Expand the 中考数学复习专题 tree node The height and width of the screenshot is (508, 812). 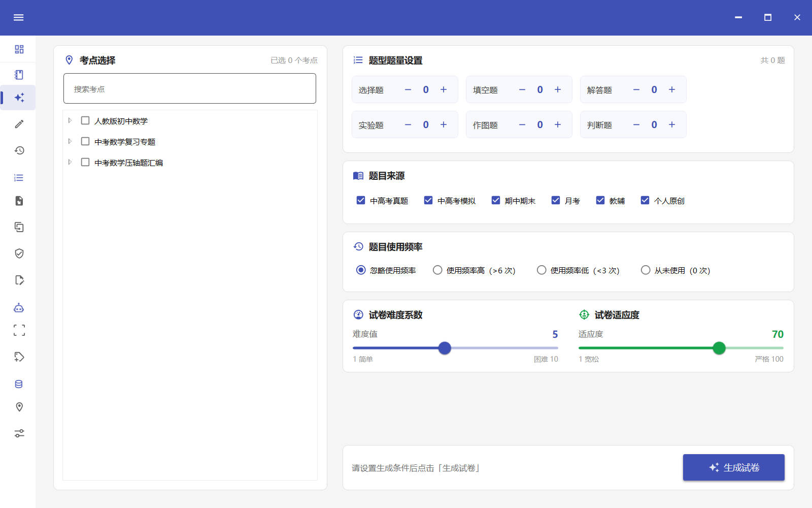tap(70, 141)
